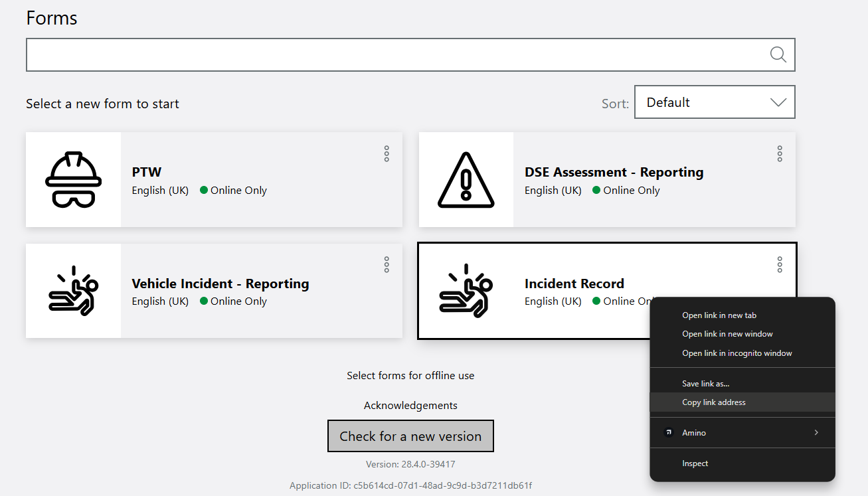
Task: Choose Open link in incognito window
Action: (737, 353)
